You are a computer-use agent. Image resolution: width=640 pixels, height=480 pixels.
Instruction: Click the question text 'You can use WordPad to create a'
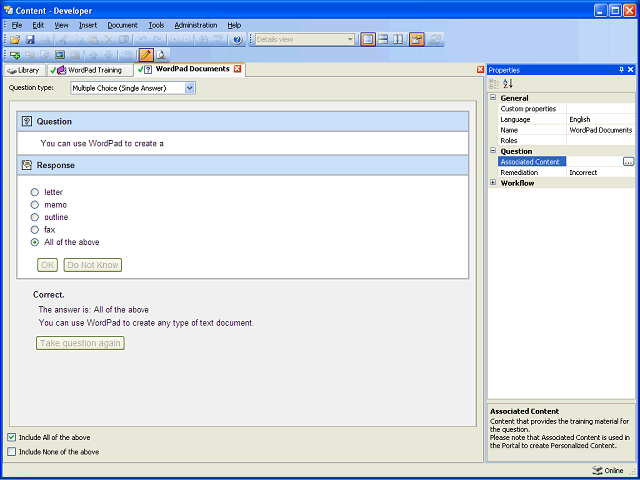tap(102, 143)
